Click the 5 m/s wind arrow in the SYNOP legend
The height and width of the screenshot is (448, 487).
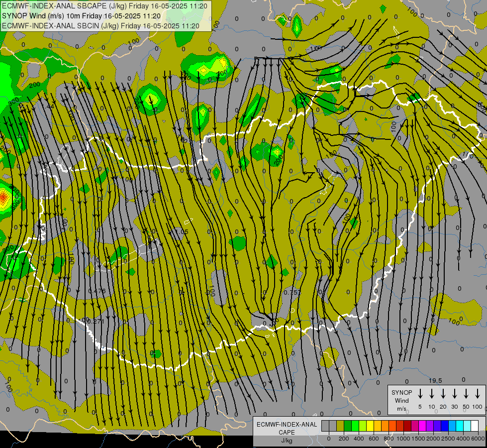[420, 394]
